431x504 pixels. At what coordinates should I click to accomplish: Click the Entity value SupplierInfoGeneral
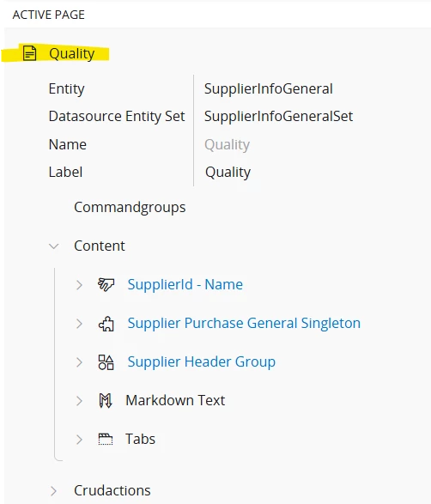pyautogui.click(x=269, y=88)
